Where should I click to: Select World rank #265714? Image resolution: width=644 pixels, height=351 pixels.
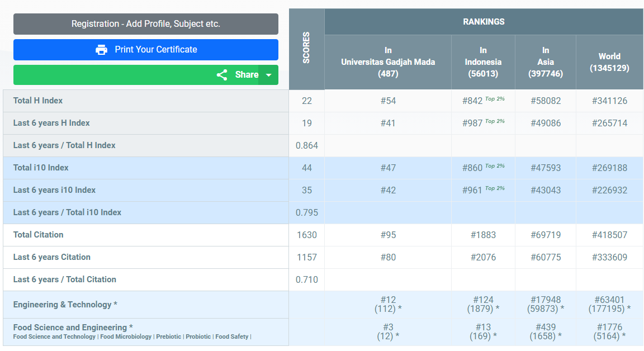pyautogui.click(x=609, y=123)
